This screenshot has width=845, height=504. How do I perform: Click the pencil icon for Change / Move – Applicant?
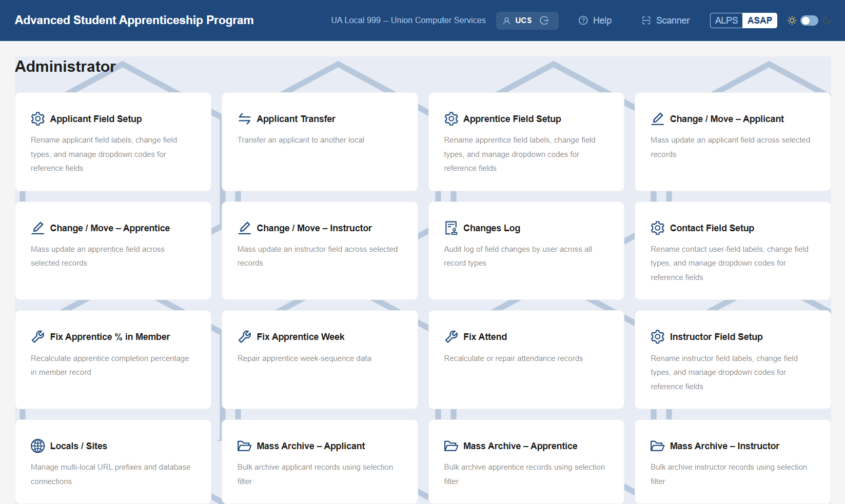(658, 119)
